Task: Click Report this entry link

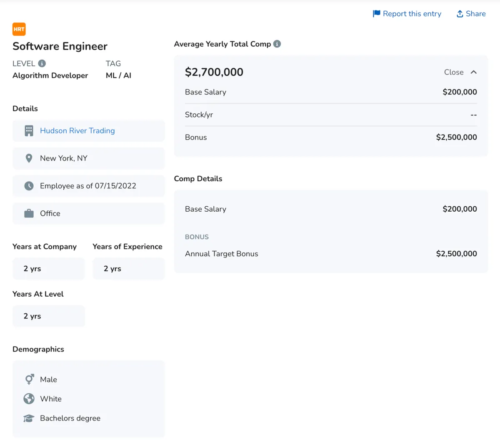Action: click(412, 14)
